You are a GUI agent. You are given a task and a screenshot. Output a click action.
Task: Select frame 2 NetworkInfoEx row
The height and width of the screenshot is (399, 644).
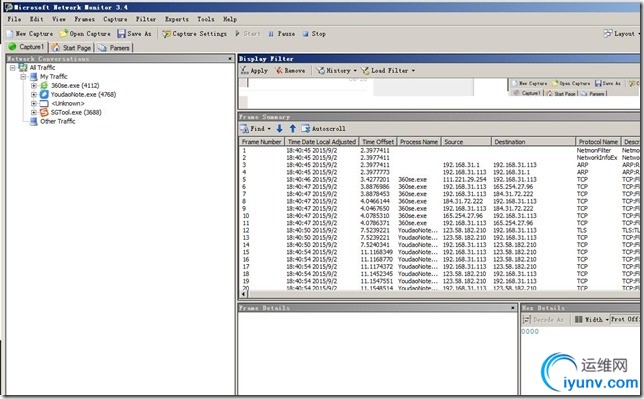point(439,157)
